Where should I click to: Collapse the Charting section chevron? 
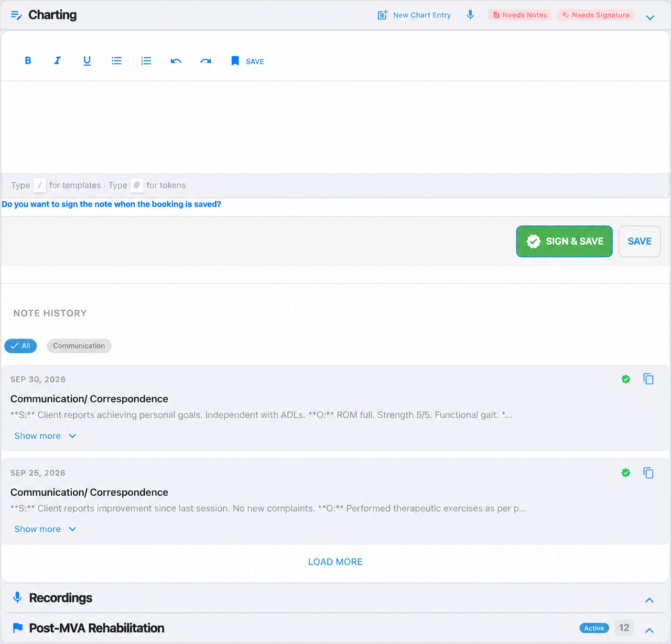point(650,17)
